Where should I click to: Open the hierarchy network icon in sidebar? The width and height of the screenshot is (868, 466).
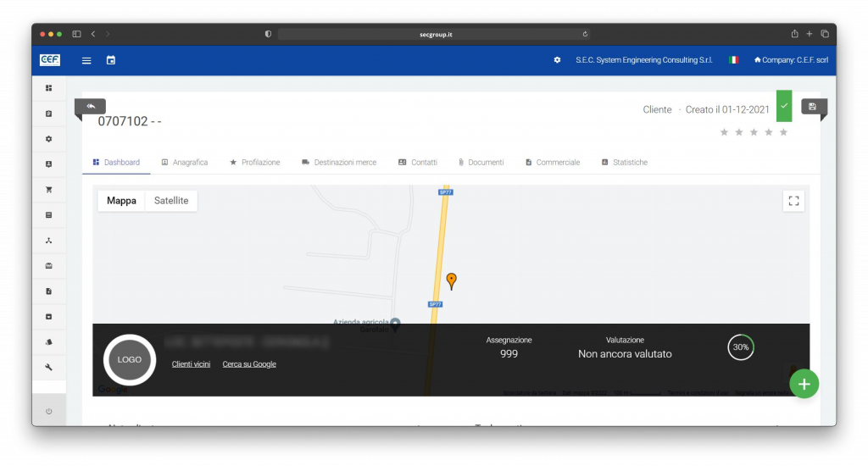click(x=48, y=241)
